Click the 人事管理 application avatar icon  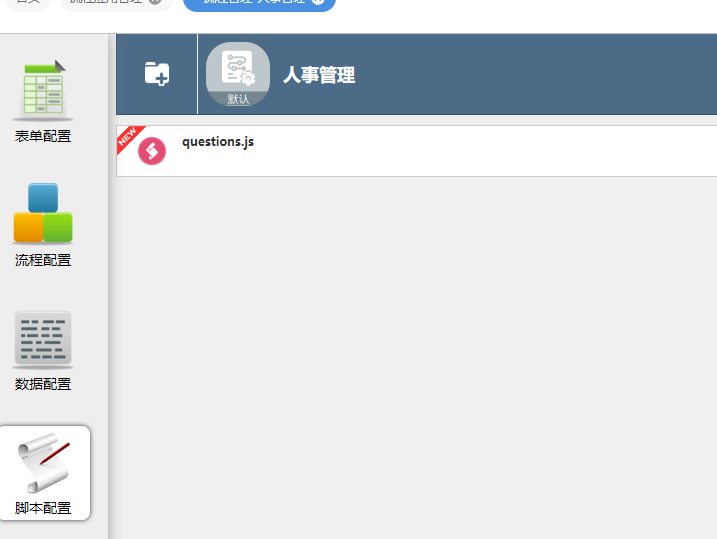[238, 74]
